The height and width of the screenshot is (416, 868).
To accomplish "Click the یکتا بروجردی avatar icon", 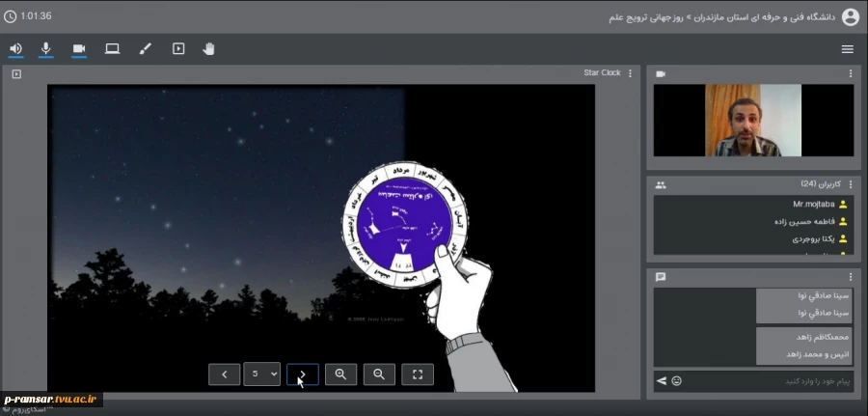I will click(x=843, y=239).
